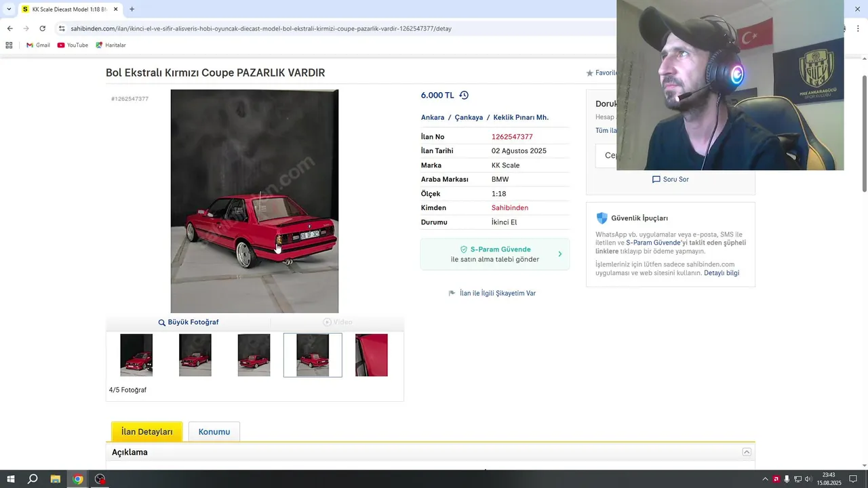Screen dimensions: 868x488
Task: Open the YouTube bookmark
Action: [73, 45]
